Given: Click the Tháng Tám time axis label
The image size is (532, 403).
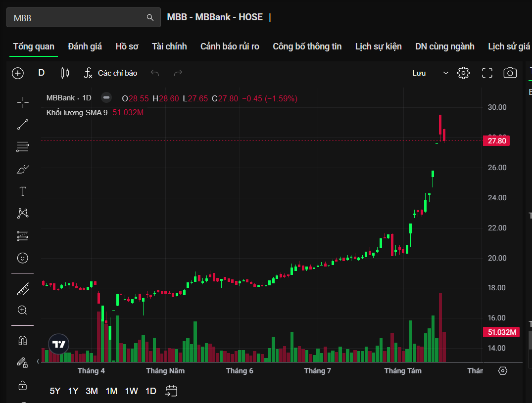Looking at the screenshot, I should [x=403, y=371].
